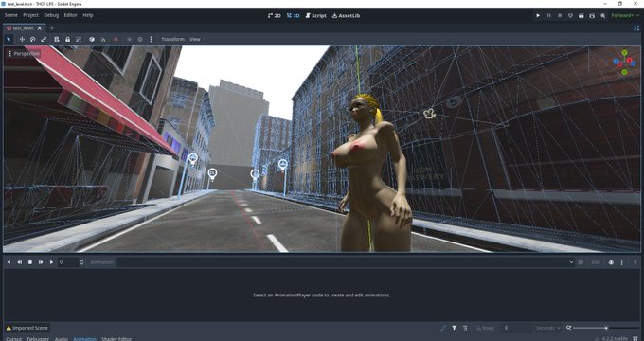
Task: Run a specific scene clapperboard icon
Action: (x=592, y=15)
